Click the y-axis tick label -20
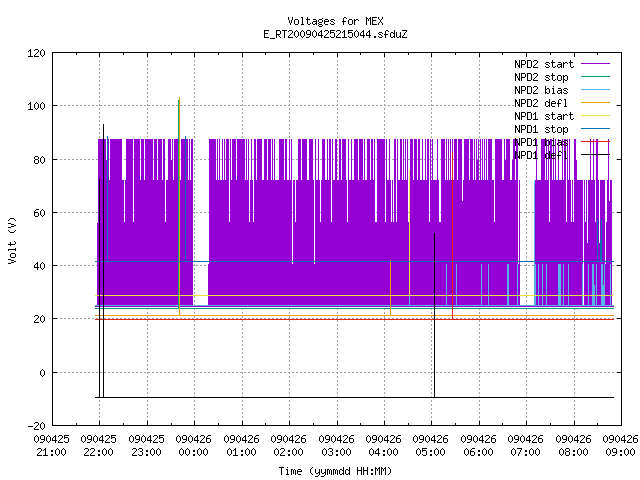This screenshot has width=640, height=480. pos(36,426)
